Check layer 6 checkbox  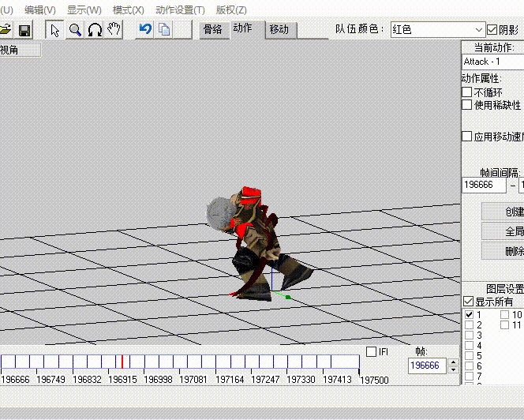470,366
